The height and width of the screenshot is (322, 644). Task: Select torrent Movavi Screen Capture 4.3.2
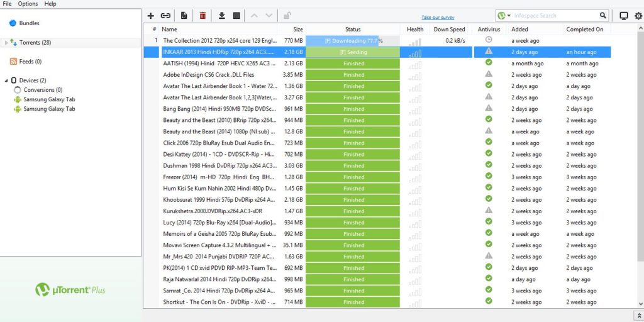[219, 245]
